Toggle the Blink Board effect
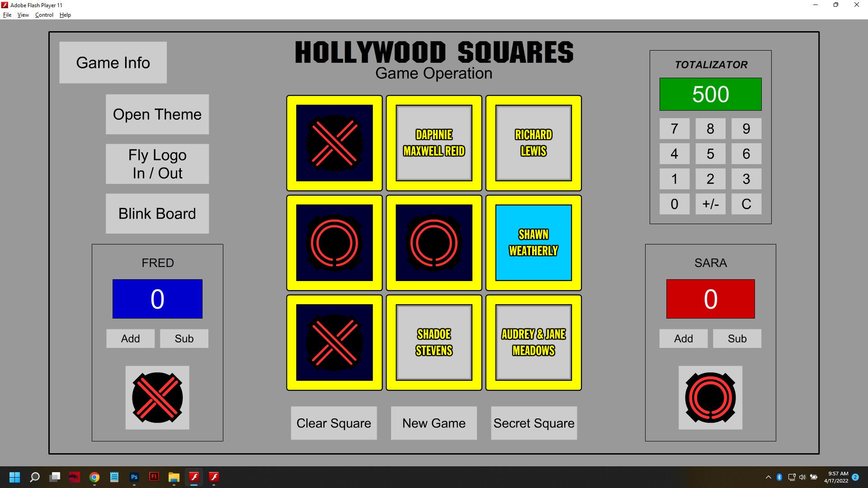868x488 pixels. 157,213
